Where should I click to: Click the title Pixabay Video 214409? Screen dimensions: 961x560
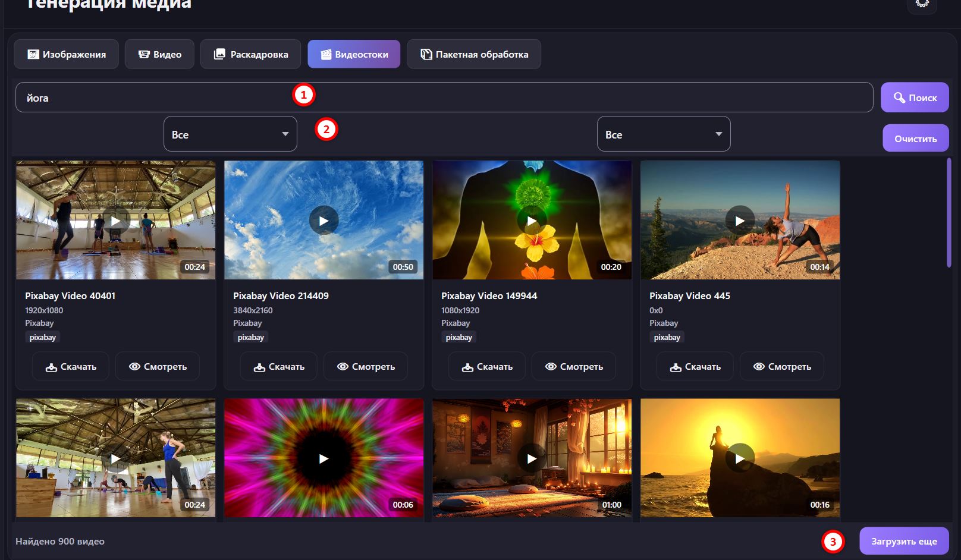pos(281,295)
